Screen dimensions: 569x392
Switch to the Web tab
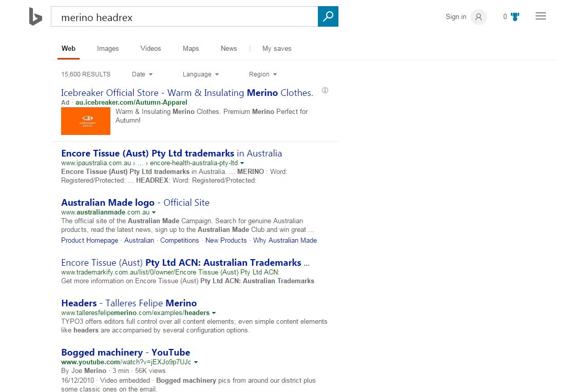point(69,49)
